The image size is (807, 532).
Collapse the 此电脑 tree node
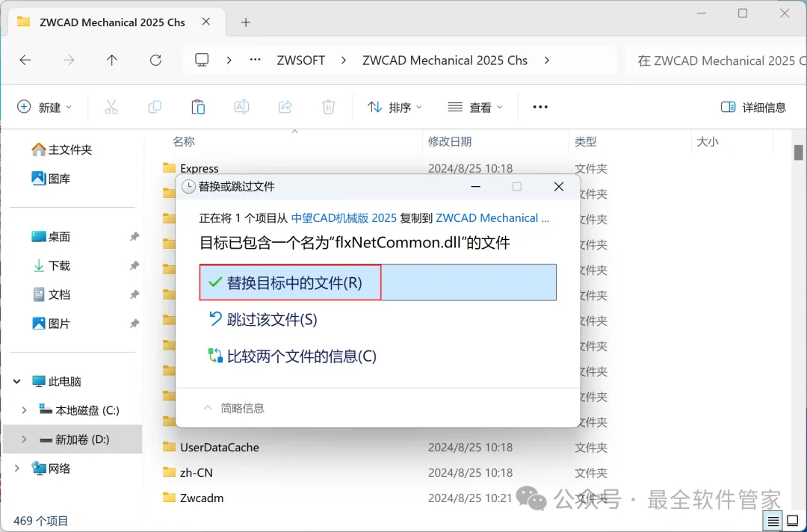(x=17, y=381)
